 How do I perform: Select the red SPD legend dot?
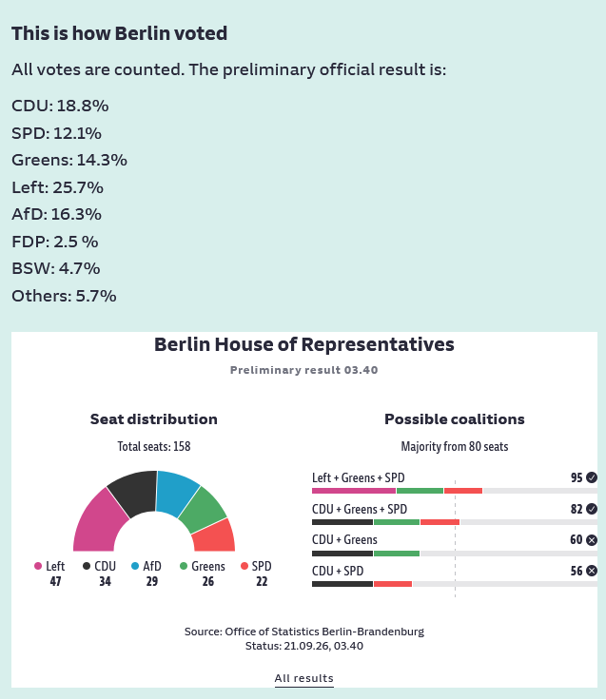pyautogui.click(x=244, y=566)
